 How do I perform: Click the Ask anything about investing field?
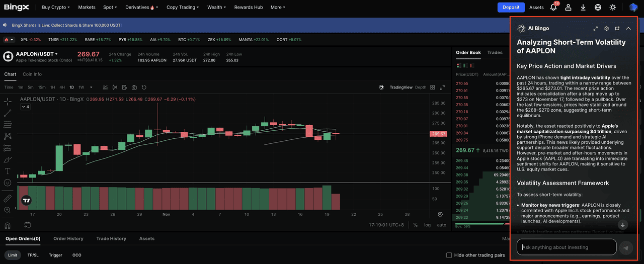pos(566,247)
